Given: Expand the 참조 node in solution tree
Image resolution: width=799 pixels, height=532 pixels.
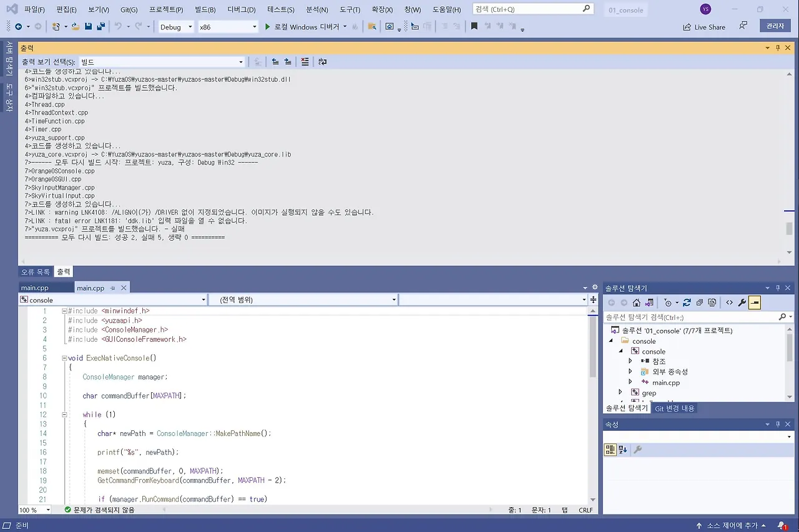Looking at the screenshot, I should coord(630,361).
